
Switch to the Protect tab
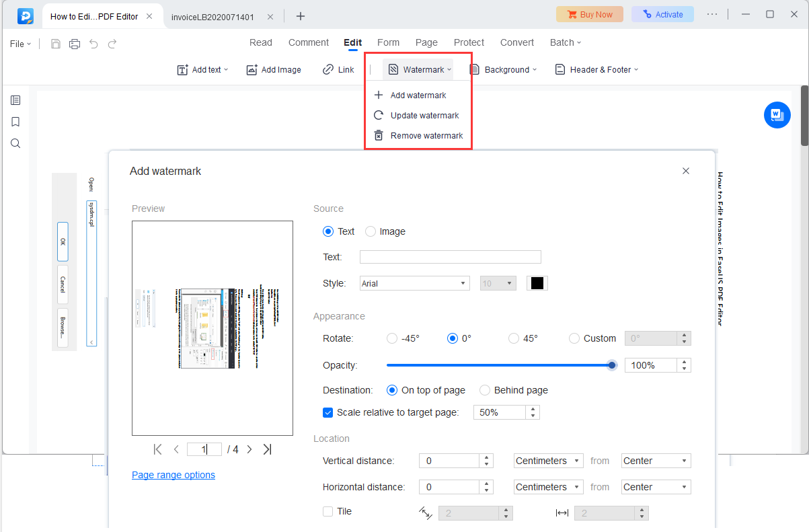(469, 42)
